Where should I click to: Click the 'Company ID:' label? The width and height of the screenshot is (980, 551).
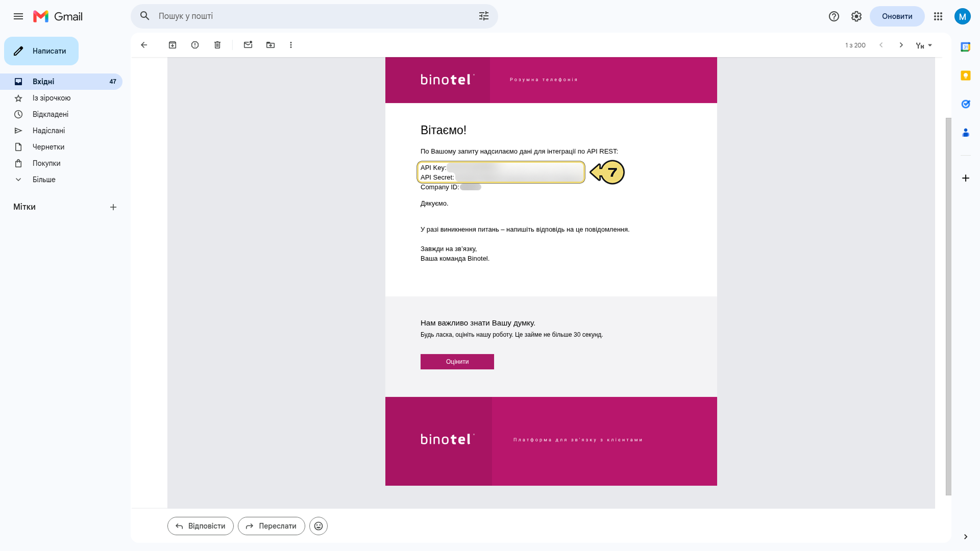[x=440, y=187]
